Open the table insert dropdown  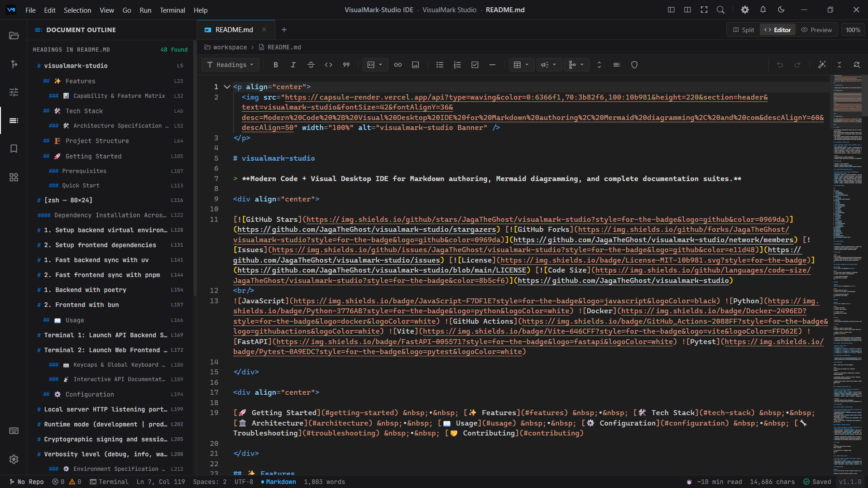coord(521,65)
